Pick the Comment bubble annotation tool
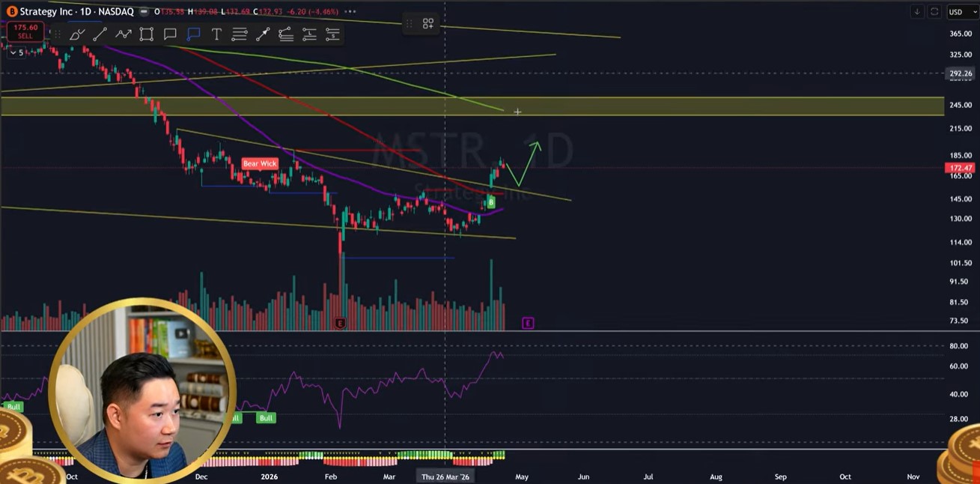Viewport: 980px width, 484px height. coord(170,34)
